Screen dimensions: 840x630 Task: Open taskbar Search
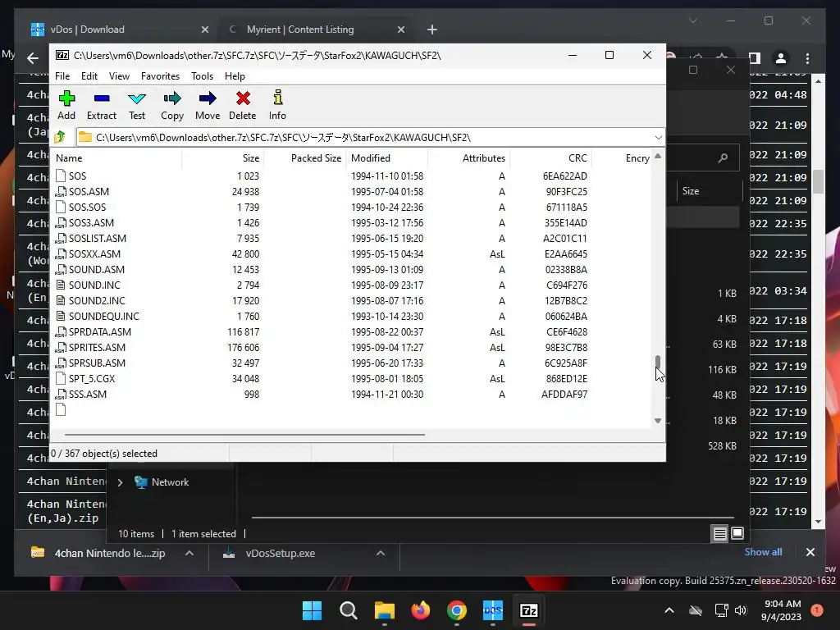pyautogui.click(x=348, y=610)
